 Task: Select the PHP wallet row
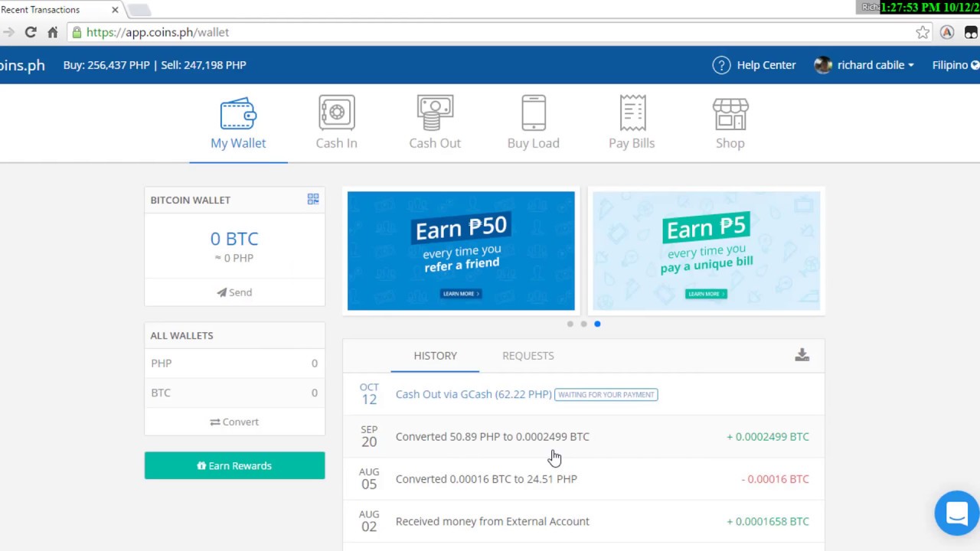pos(234,364)
